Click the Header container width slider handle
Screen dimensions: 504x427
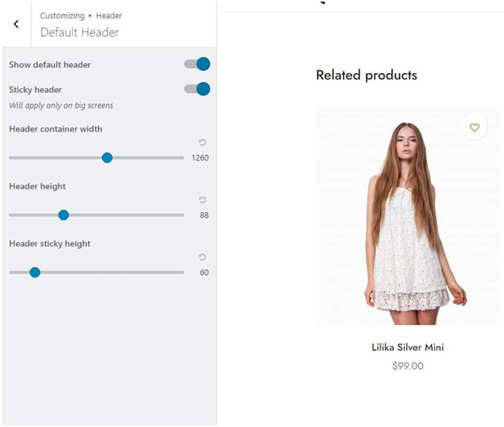point(107,158)
